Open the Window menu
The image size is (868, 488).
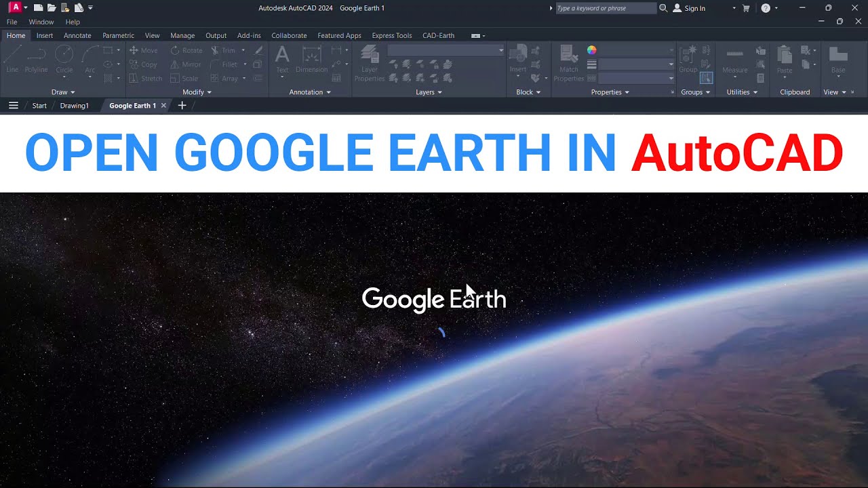[41, 22]
